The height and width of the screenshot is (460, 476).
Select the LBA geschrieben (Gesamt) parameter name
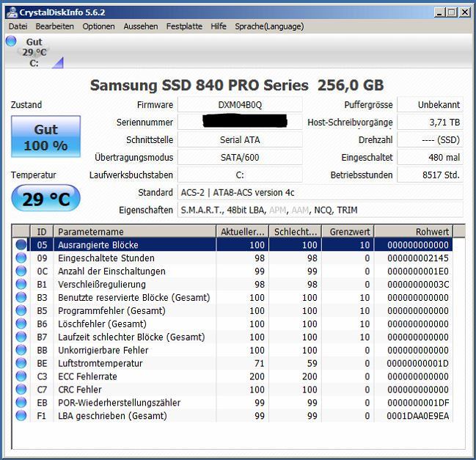(113, 416)
